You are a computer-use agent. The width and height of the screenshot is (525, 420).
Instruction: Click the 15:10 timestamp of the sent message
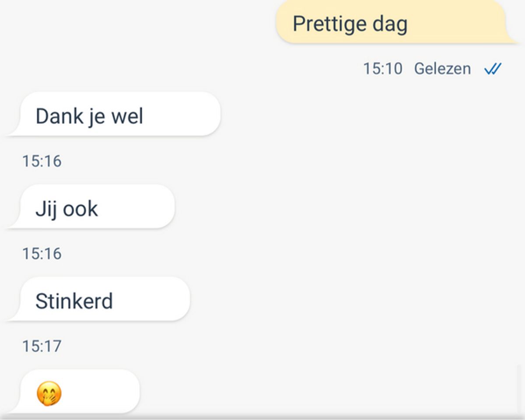click(382, 69)
